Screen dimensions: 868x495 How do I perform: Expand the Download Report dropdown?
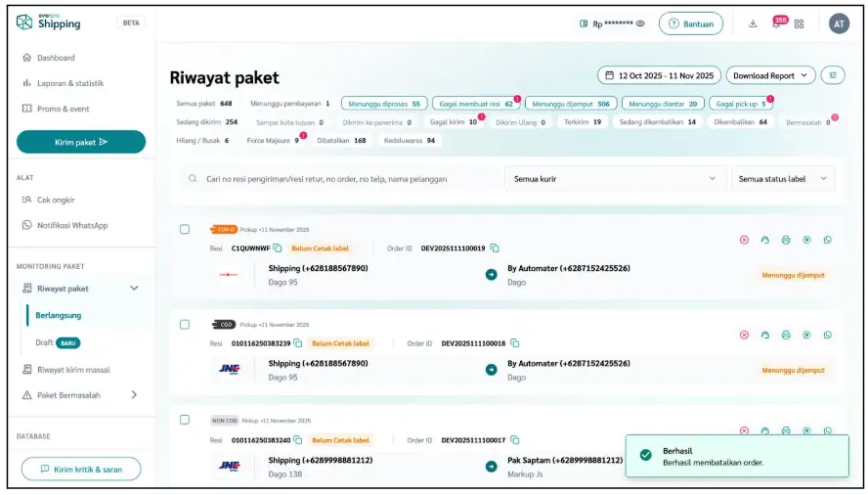tap(772, 75)
